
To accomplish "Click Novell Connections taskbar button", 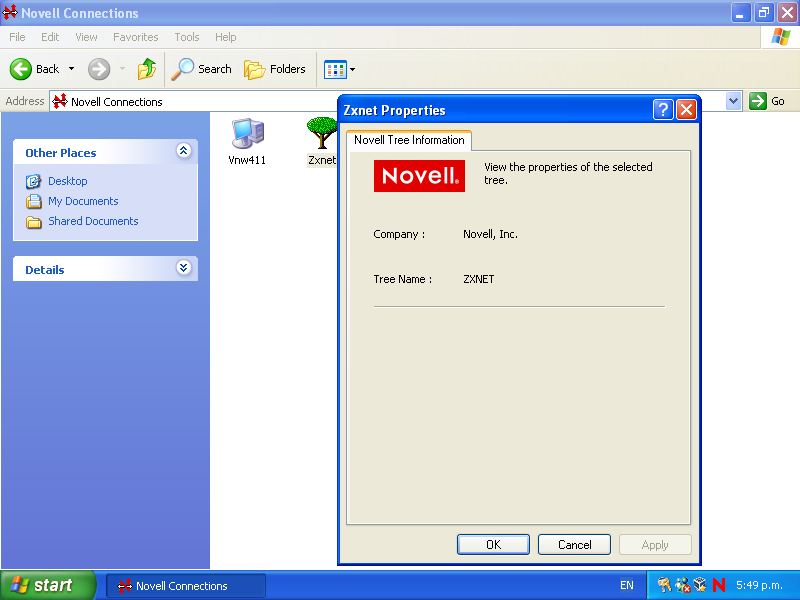I will tap(186, 586).
